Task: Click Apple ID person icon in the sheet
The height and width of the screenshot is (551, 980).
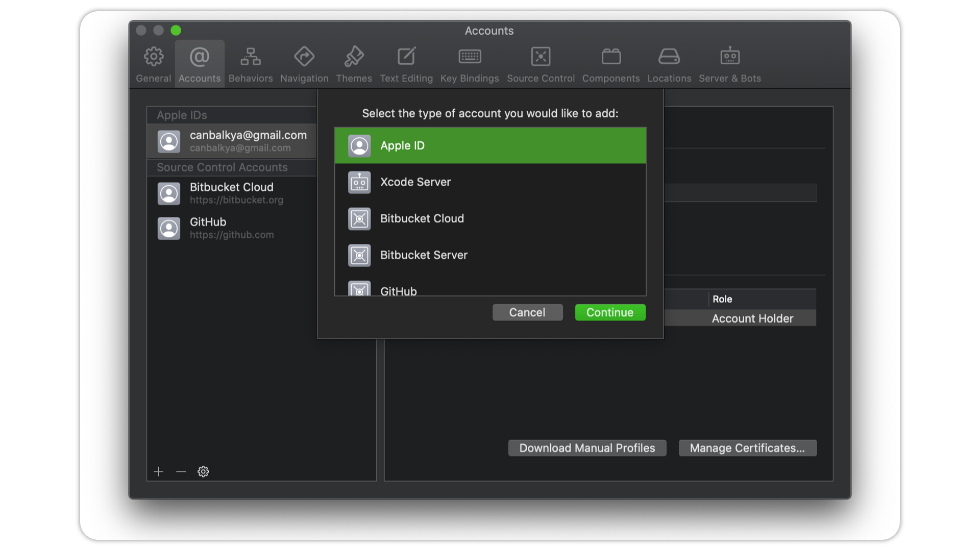Action: click(x=359, y=146)
